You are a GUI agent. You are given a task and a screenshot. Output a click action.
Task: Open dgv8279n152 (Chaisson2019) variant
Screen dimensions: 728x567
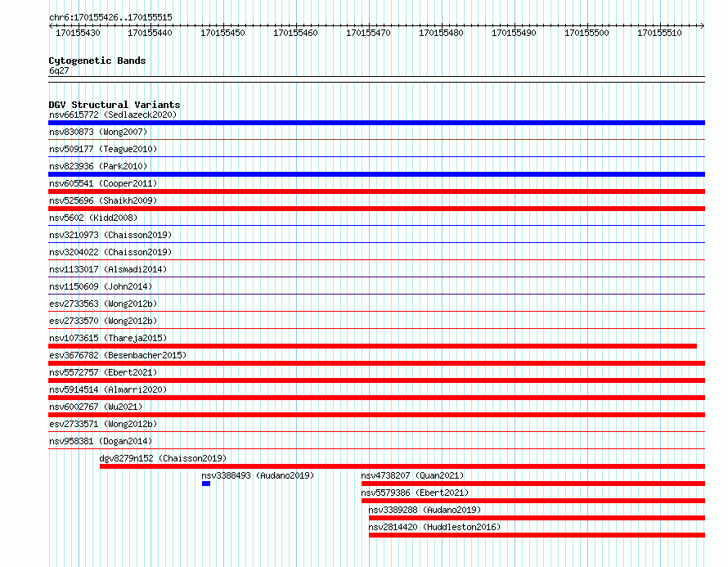[163, 458]
